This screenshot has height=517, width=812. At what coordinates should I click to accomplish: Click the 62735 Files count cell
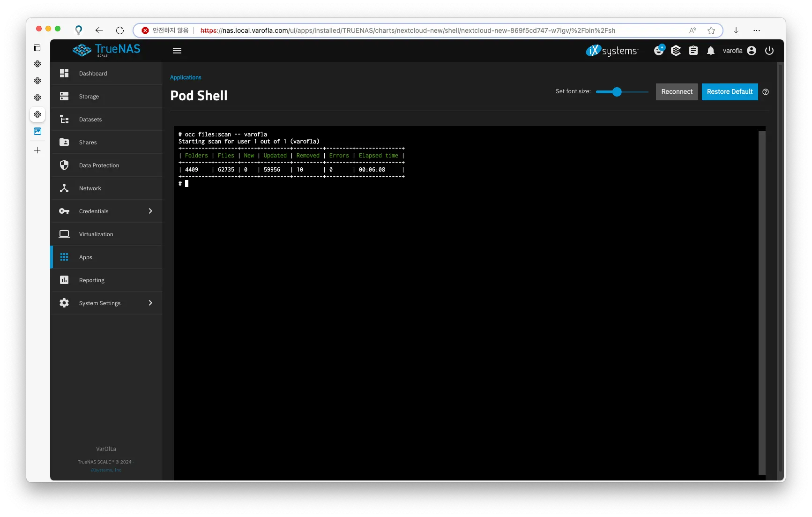click(x=226, y=170)
